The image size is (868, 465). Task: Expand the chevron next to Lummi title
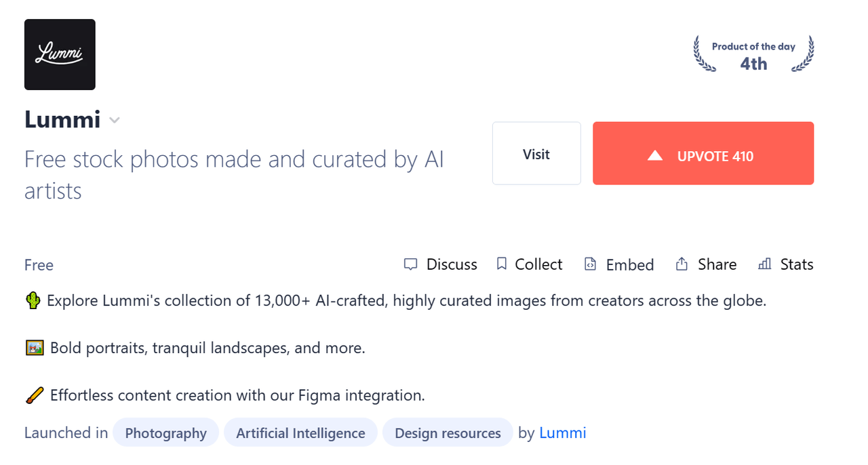point(115,121)
